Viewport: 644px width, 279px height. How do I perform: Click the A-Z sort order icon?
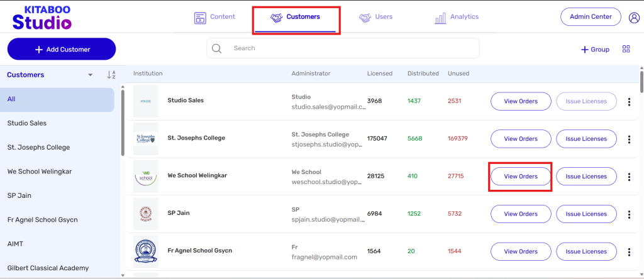pos(111,75)
